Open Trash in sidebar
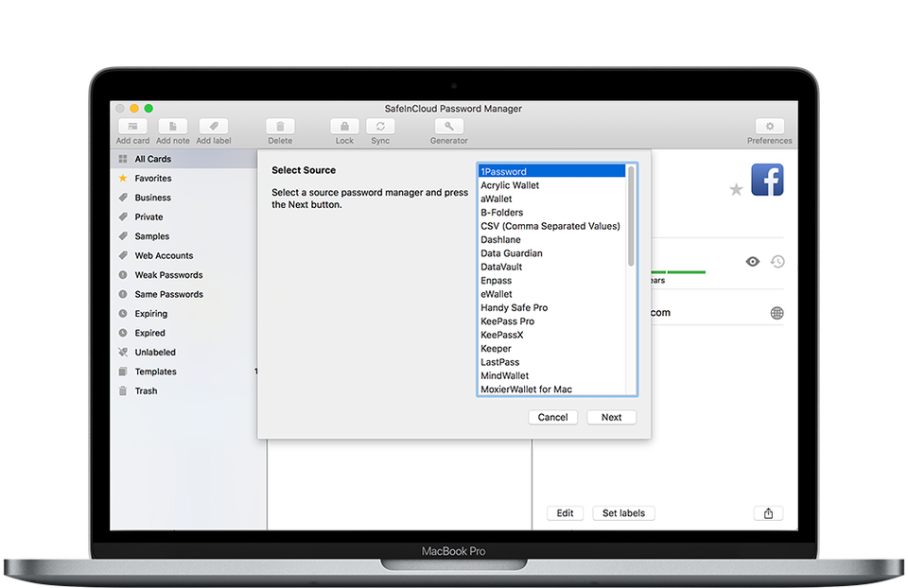 click(x=183, y=390)
